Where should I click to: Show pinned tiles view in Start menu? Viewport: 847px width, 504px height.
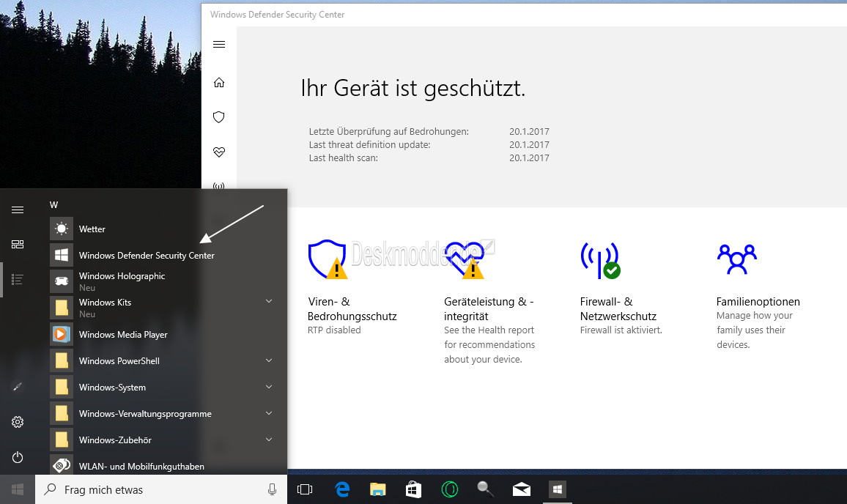[x=18, y=245]
